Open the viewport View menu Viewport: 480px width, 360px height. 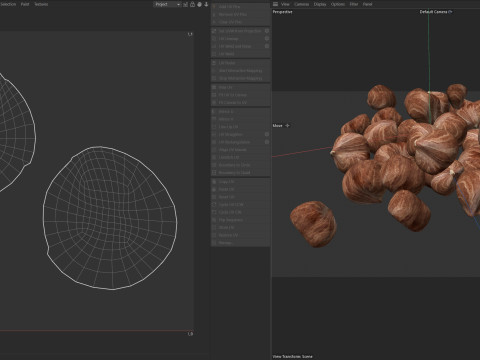coord(285,4)
